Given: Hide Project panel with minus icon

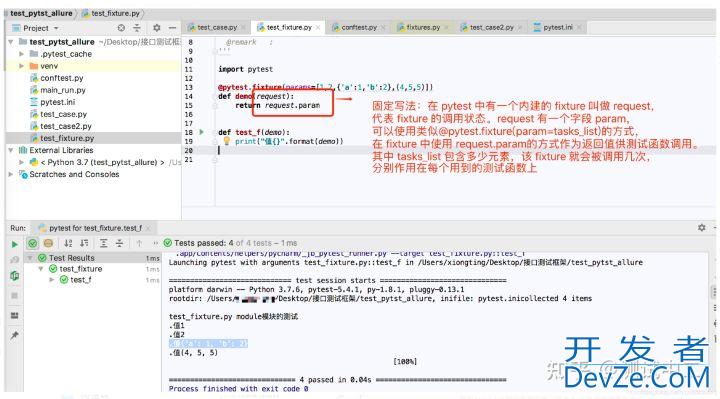Looking at the screenshot, I should (x=172, y=28).
